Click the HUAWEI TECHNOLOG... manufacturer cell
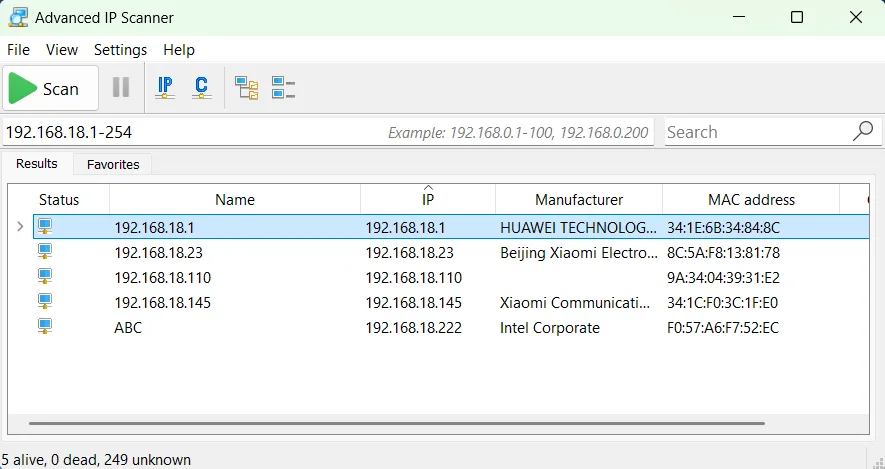 point(579,227)
